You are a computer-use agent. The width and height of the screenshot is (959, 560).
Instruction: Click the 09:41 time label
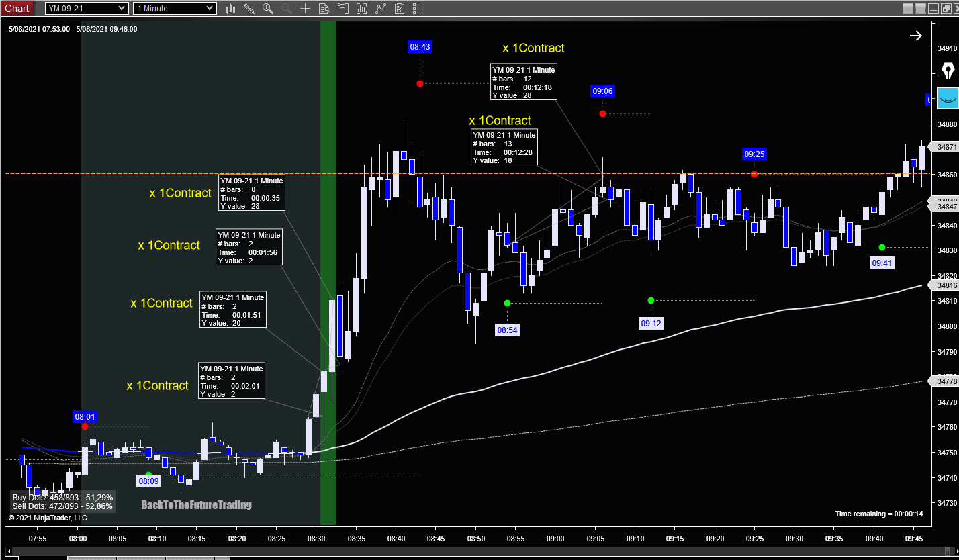coord(882,264)
